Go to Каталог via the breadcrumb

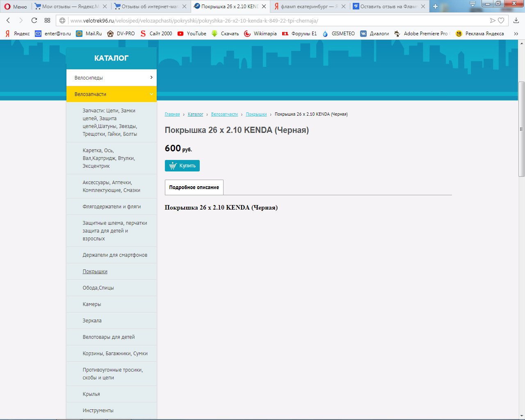(196, 114)
